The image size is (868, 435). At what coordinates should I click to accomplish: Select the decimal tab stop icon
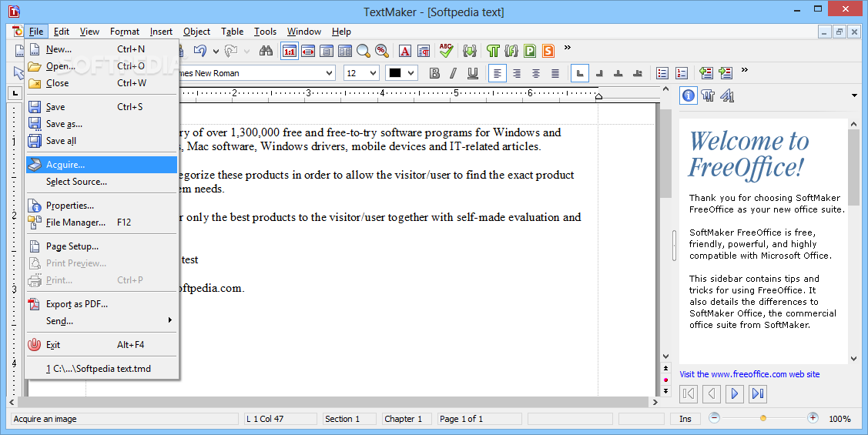tap(638, 73)
